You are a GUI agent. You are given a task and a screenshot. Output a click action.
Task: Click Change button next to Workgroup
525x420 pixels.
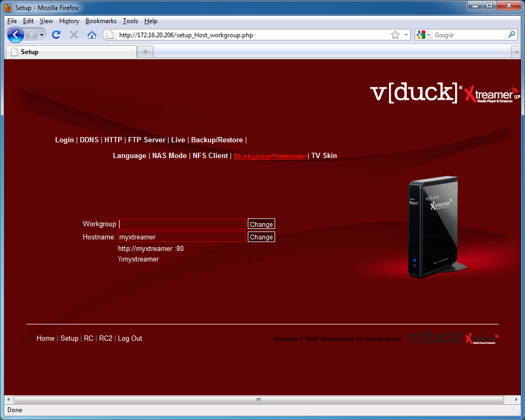pyautogui.click(x=261, y=224)
